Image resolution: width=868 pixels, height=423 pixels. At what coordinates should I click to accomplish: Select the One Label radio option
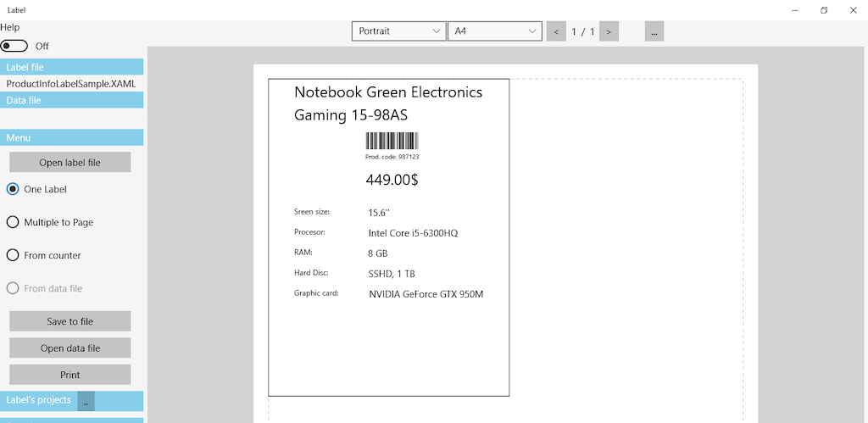click(13, 189)
